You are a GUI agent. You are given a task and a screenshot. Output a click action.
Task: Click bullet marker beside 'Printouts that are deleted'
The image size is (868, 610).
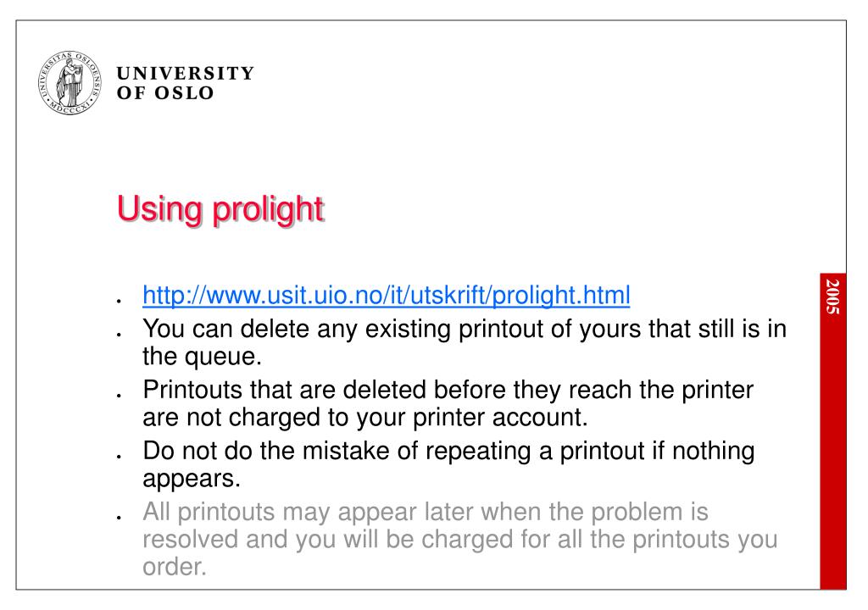point(119,396)
